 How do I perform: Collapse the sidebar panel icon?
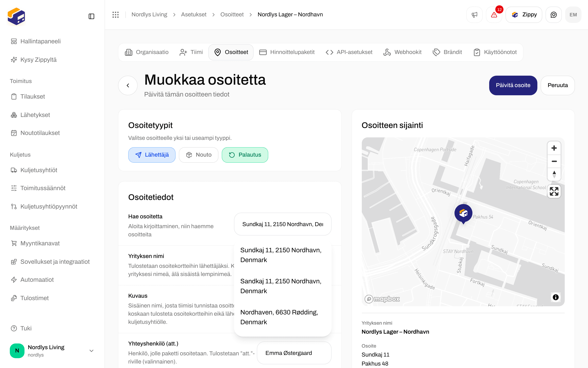tap(91, 16)
